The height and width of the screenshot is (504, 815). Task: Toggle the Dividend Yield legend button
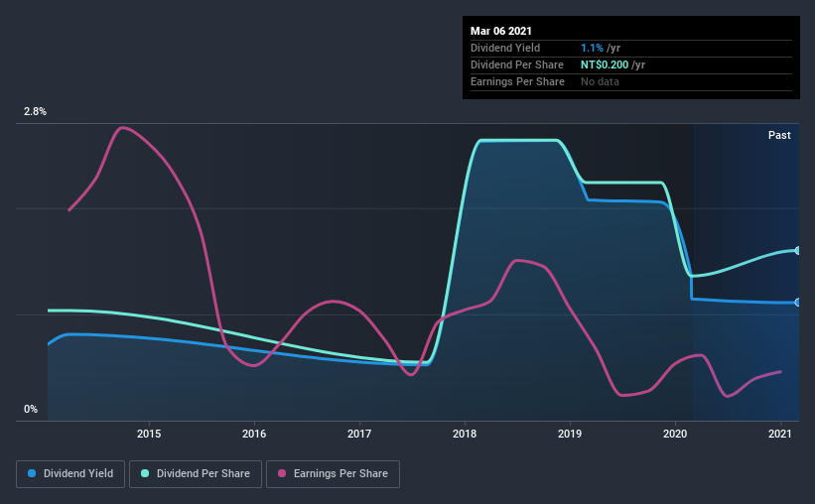(x=70, y=474)
